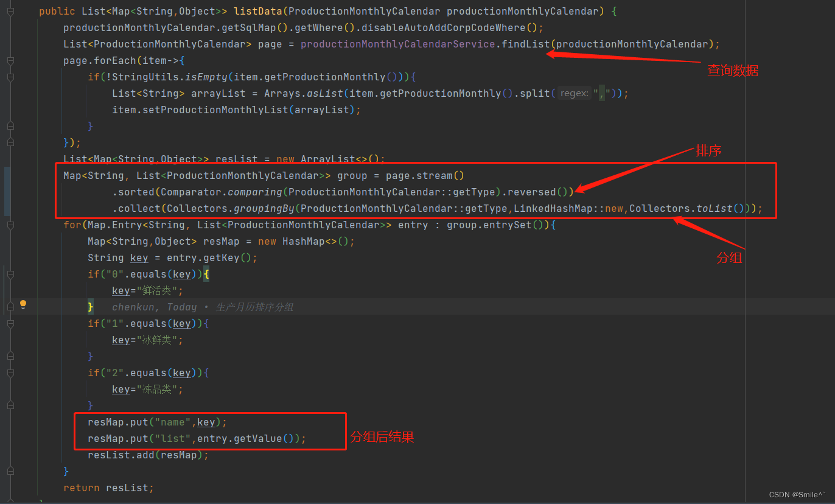Image resolution: width=835 pixels, height=504 pixels.
Task: Collapse the if "2".equals(key) block
Action: (x=10, y=373)
